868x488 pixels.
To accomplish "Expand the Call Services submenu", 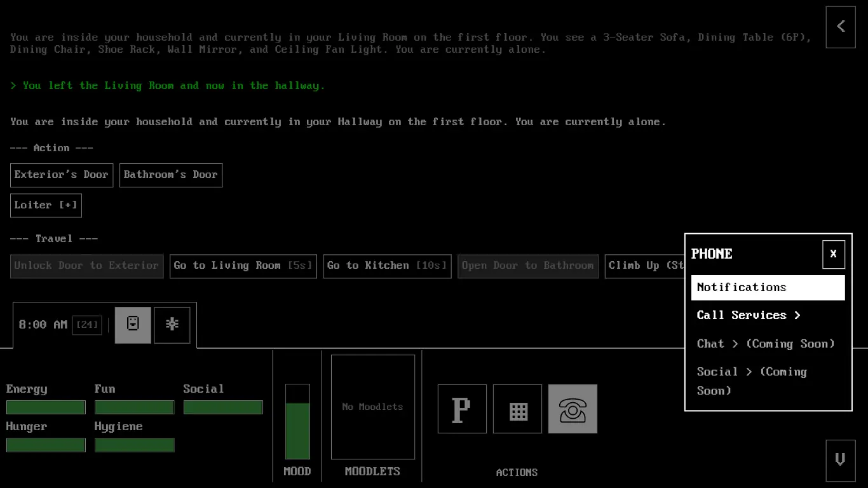I will pos(748,315).
